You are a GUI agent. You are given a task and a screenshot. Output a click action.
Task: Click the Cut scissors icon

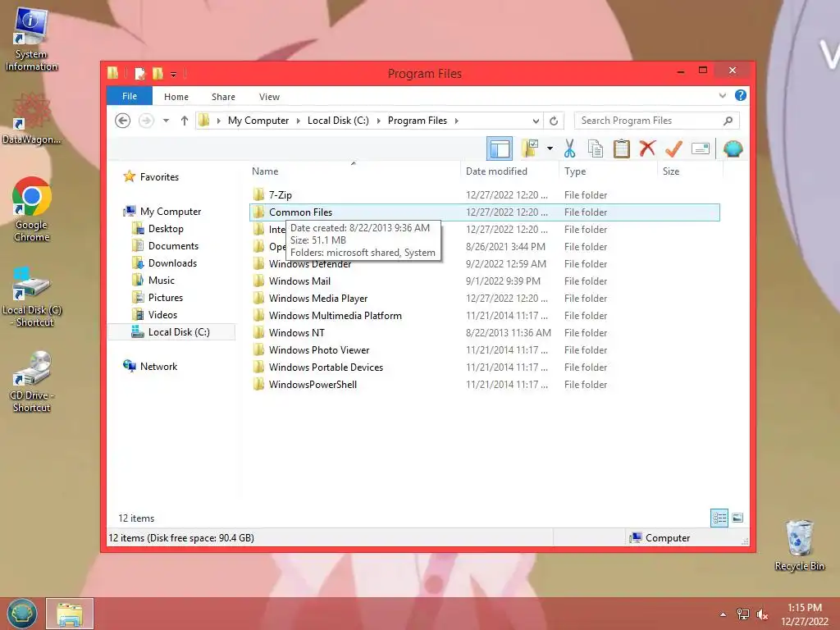click(569, 148)
